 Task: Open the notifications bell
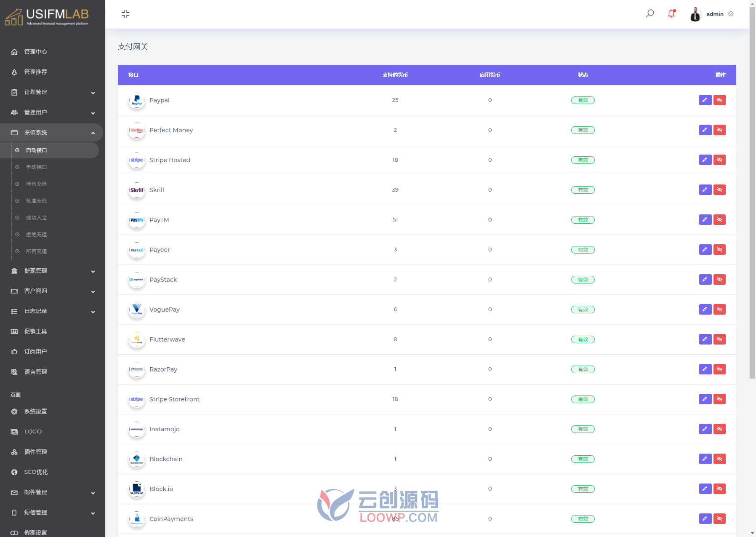(x=671, y=13)
